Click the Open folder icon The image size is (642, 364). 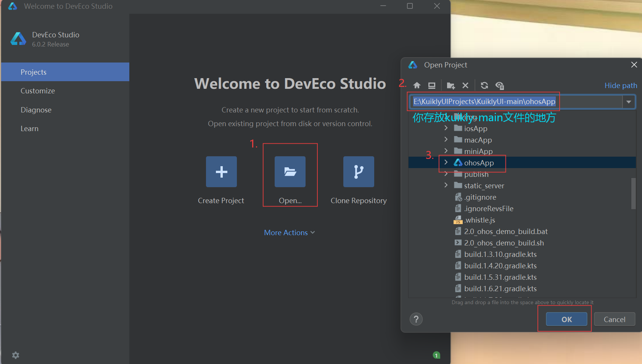pos(290,172)
